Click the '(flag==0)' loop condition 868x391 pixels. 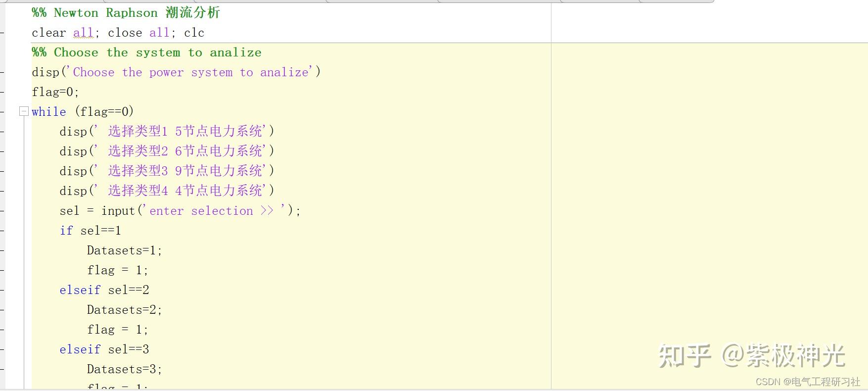point(104,112)
